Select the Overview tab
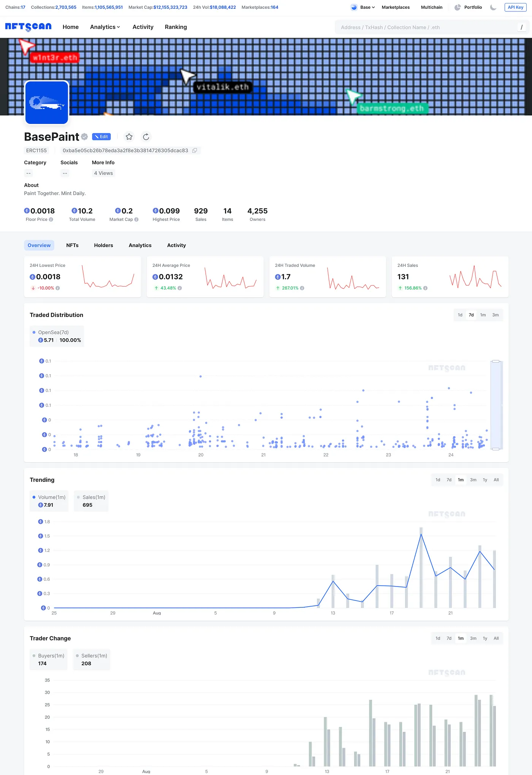The image size is (532, 775). click(39, 245)
